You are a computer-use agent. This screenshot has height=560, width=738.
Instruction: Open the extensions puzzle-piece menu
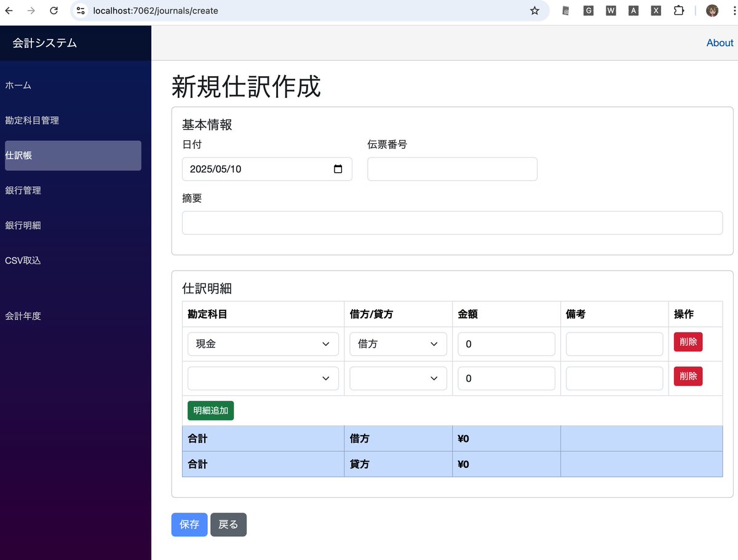click(x=679, y=10)
